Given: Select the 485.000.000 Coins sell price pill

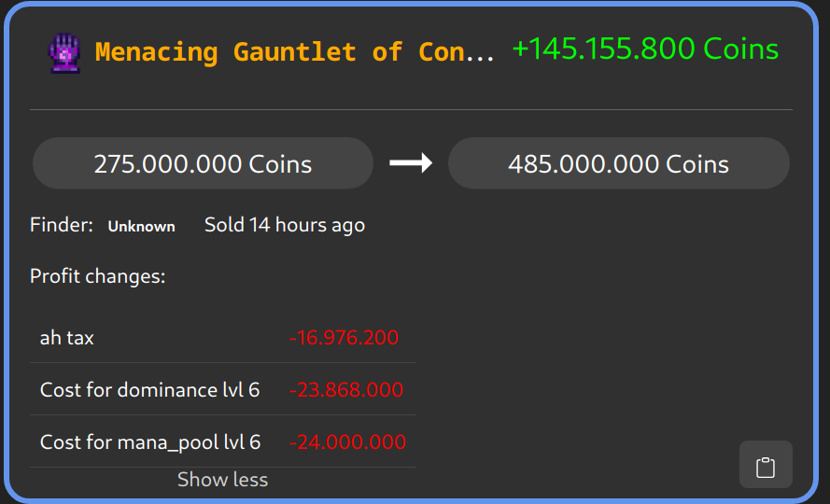Looking at the screenshot, I should [x=618, y=164].
